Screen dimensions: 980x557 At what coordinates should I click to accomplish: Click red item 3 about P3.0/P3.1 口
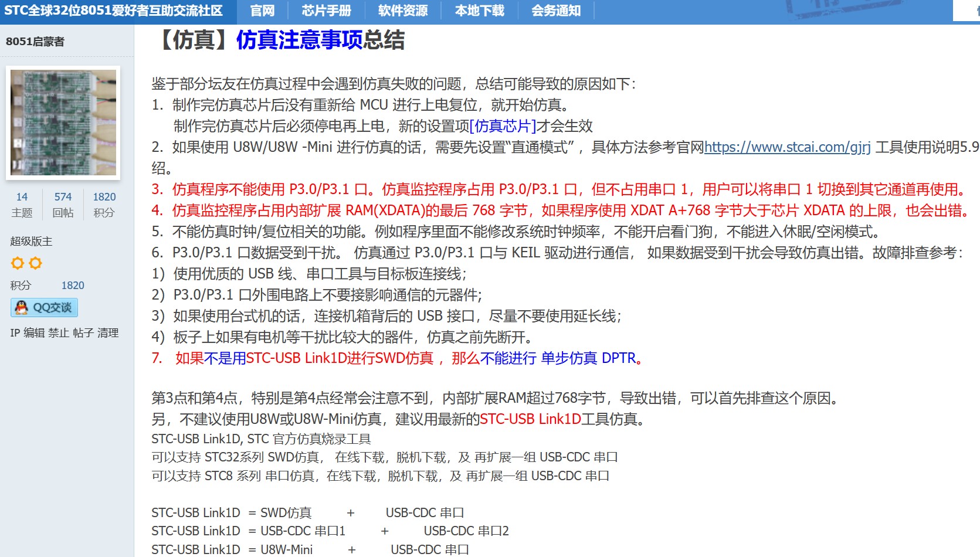[x=559, y=189]
